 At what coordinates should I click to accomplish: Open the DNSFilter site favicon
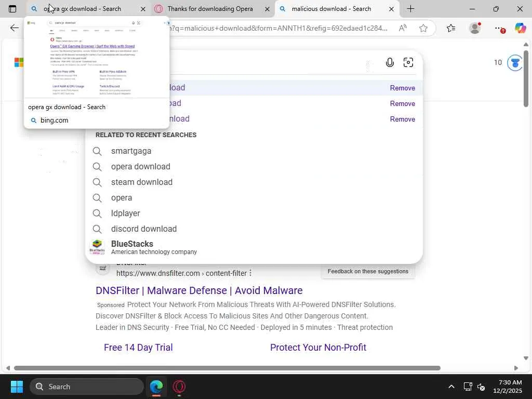click(103, 268)
